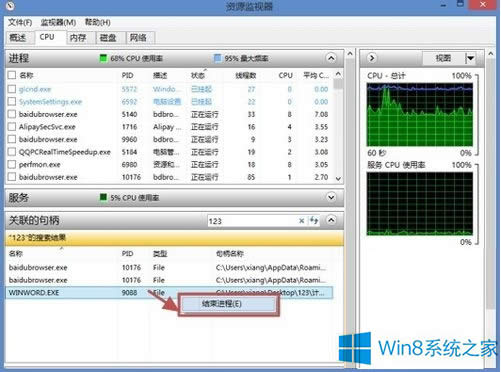Click the '123' 的搜索结果 banner

[174, 238]
